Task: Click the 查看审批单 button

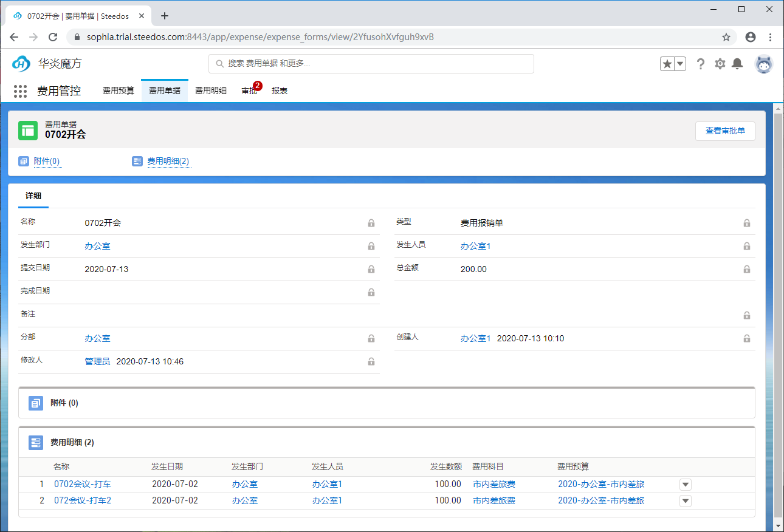Action: pyautogui.click(x=725, y=131)
